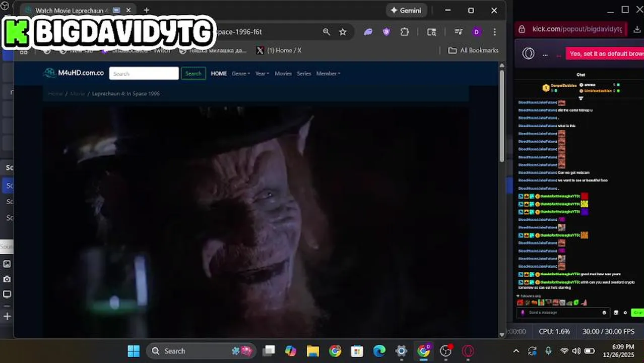
Task: Open the purple ghost extension icon
Action: click(368, 32)
